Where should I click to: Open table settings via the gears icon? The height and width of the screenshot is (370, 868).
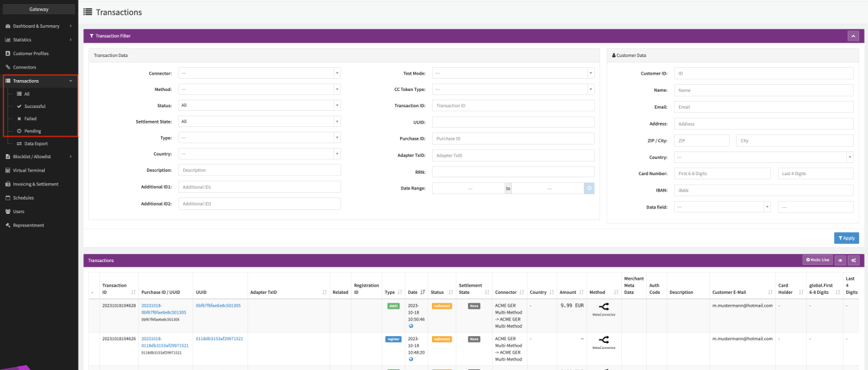click(854, 260)
